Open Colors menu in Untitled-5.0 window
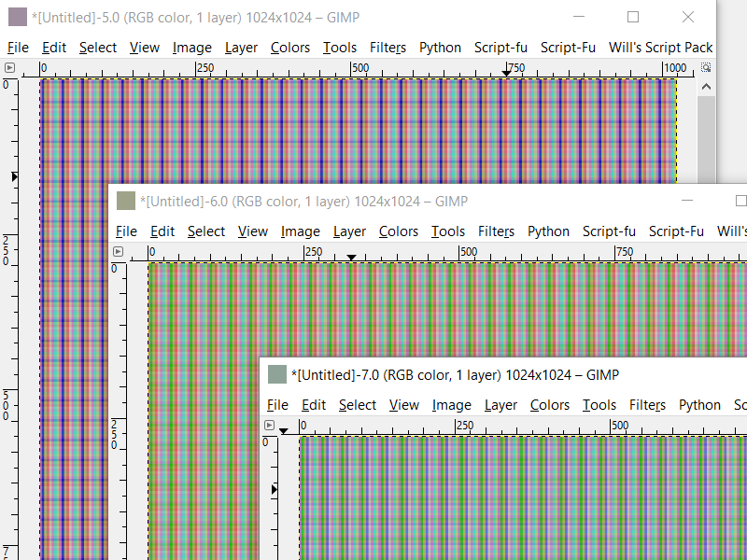 (x=290, y=48)
